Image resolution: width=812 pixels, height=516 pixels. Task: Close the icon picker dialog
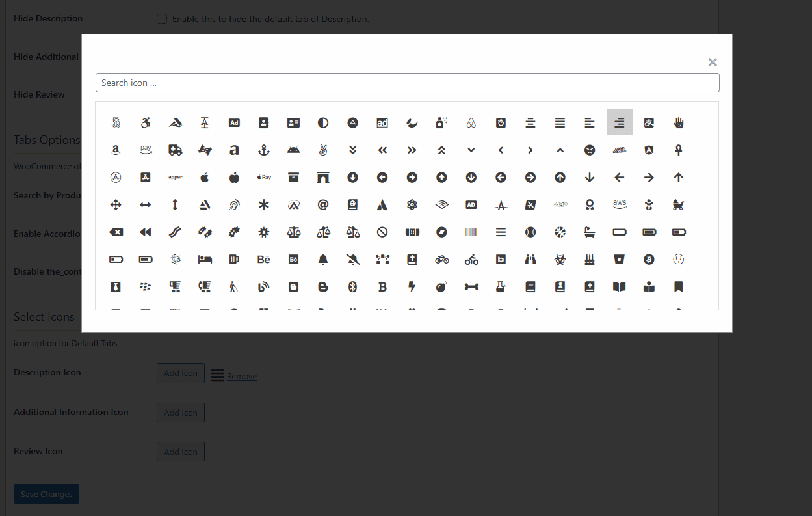713,62
